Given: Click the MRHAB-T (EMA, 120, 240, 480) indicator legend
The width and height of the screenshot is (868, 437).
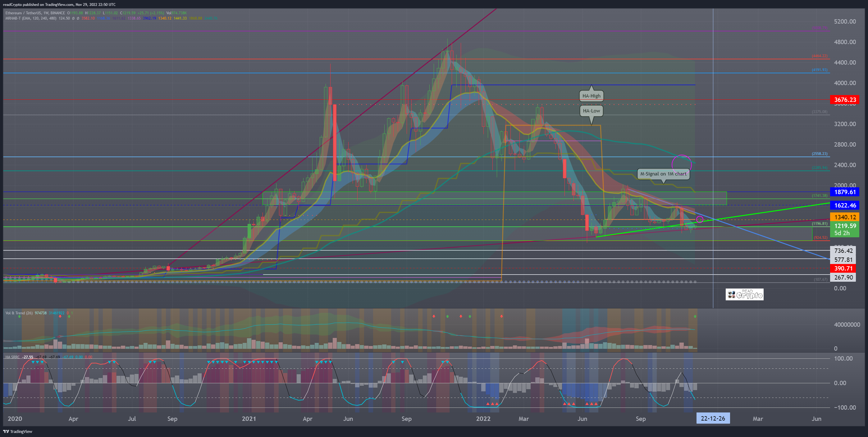Looking at the screenshot, I should (x=31, y=18).
